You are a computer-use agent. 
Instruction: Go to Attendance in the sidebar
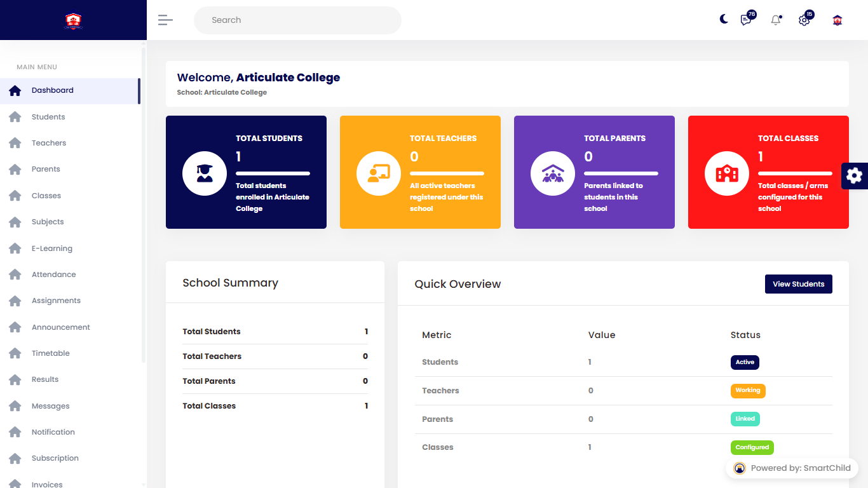(70, 274)
